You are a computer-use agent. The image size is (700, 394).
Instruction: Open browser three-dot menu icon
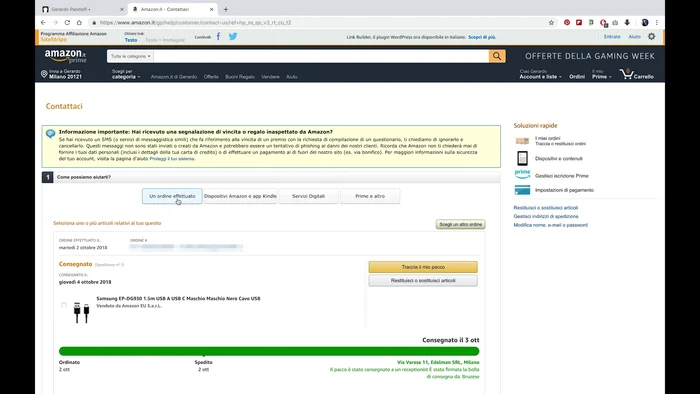[657, 22]
